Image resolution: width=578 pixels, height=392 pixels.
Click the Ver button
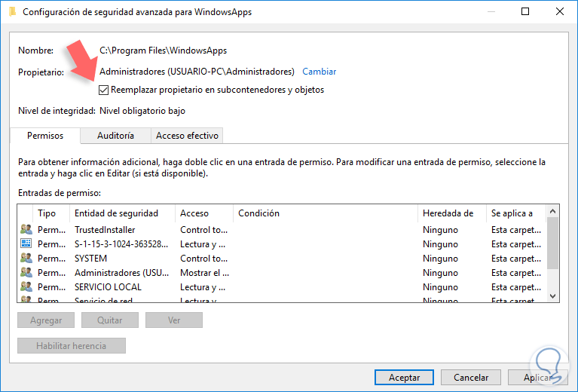click(174, 320)
